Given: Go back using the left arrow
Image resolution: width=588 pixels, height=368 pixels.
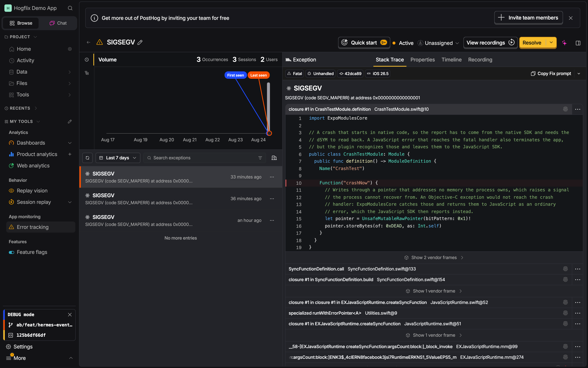Looking at the screenshot, I should pyautogui.click(x=88, y=42).
